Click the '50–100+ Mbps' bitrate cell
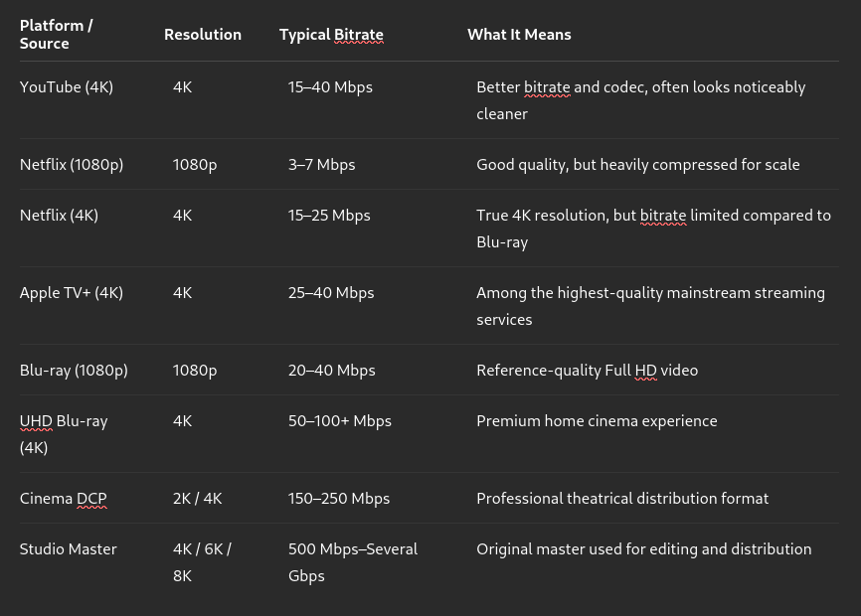The height and width of the screenshot is (616, 861). (340, 421)
